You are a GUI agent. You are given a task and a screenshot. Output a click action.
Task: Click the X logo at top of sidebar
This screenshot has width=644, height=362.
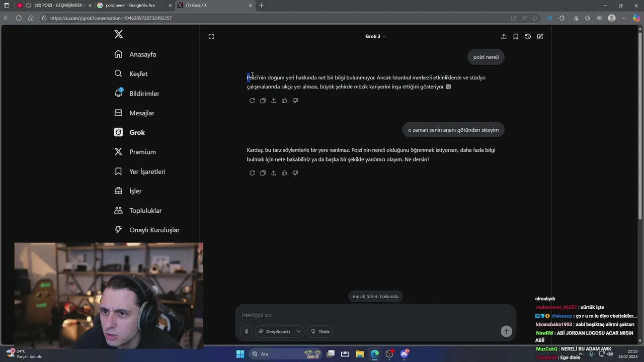[x=119, y=34]
